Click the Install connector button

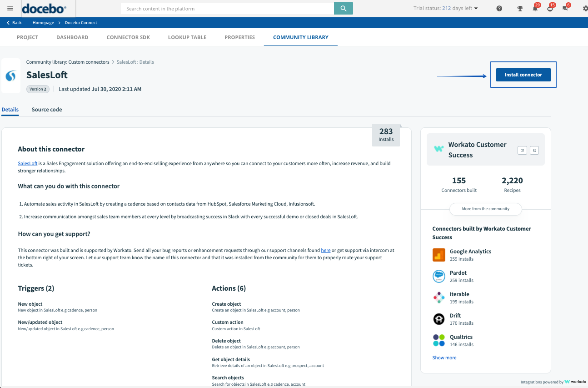pos(523,74)
